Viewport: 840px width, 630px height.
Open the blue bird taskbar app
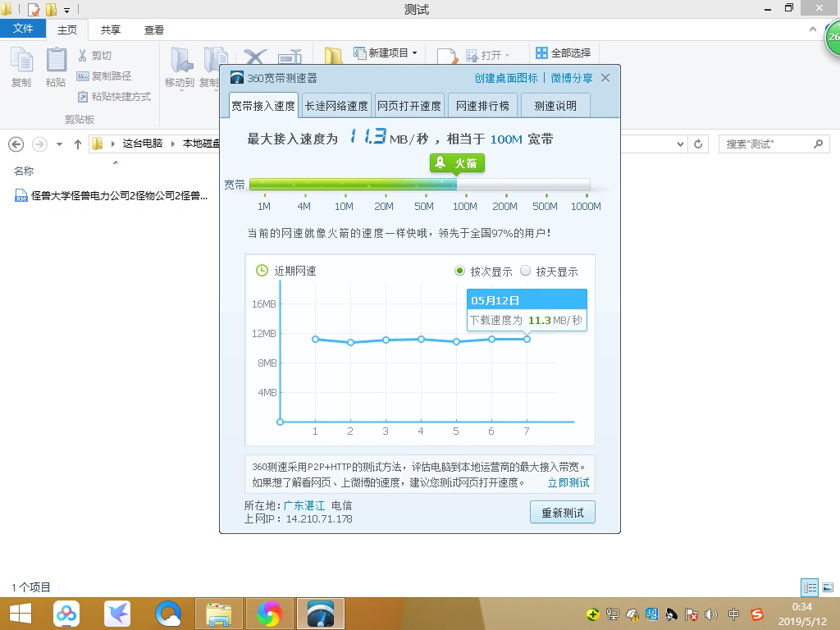(117, 614)
